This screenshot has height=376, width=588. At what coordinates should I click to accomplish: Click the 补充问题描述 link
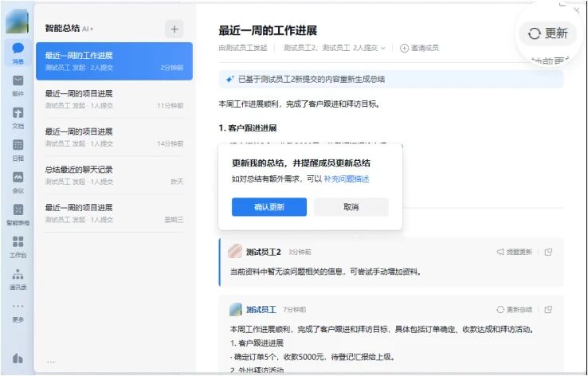coord(346,179)
